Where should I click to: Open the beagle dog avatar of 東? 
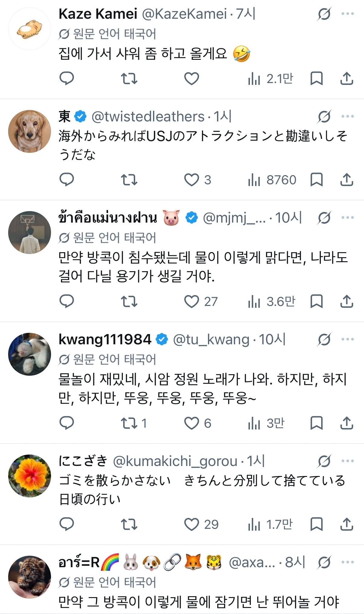30,131
